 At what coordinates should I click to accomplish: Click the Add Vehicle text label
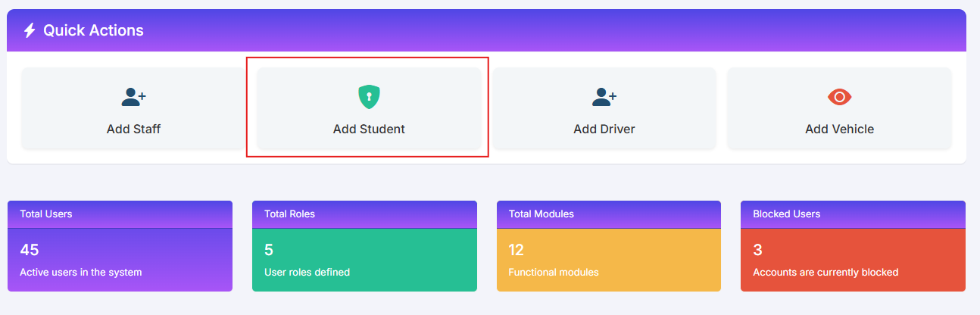[x=840, y=129]
